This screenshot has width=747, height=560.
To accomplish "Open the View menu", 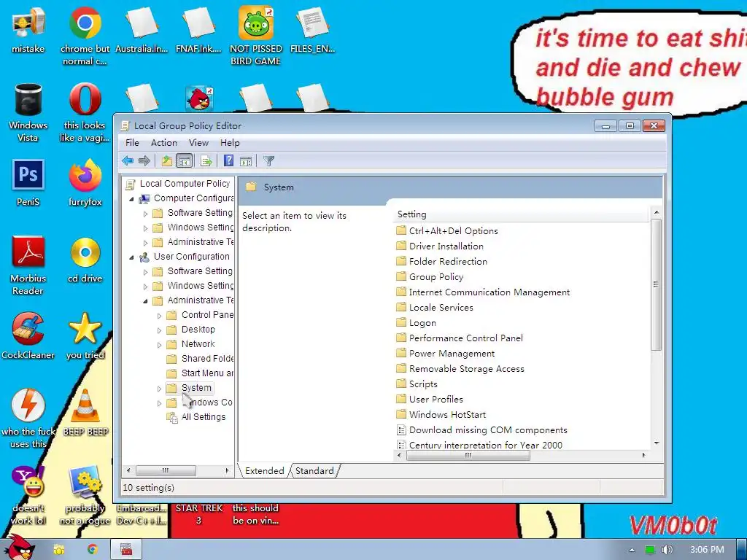I will tap(198, 143).
